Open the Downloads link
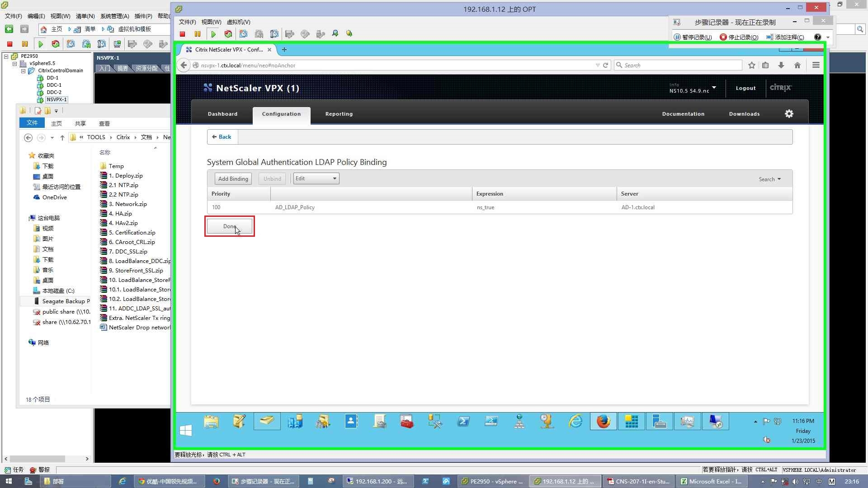The image size is (868, 488). tap(744, 114)
